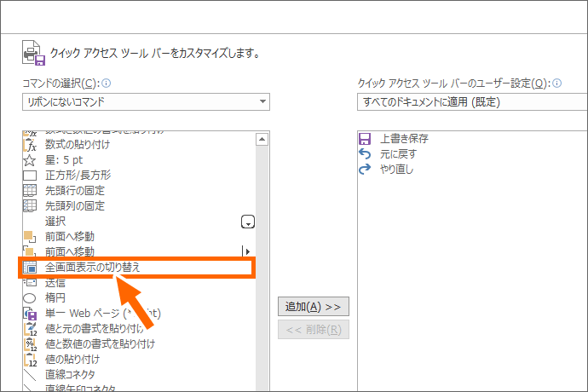Image resolution: width=588 pixels, height=392 pixels.
Task: Click the rectangle icon for 正方形/長方形
Action: click(30, 176)
